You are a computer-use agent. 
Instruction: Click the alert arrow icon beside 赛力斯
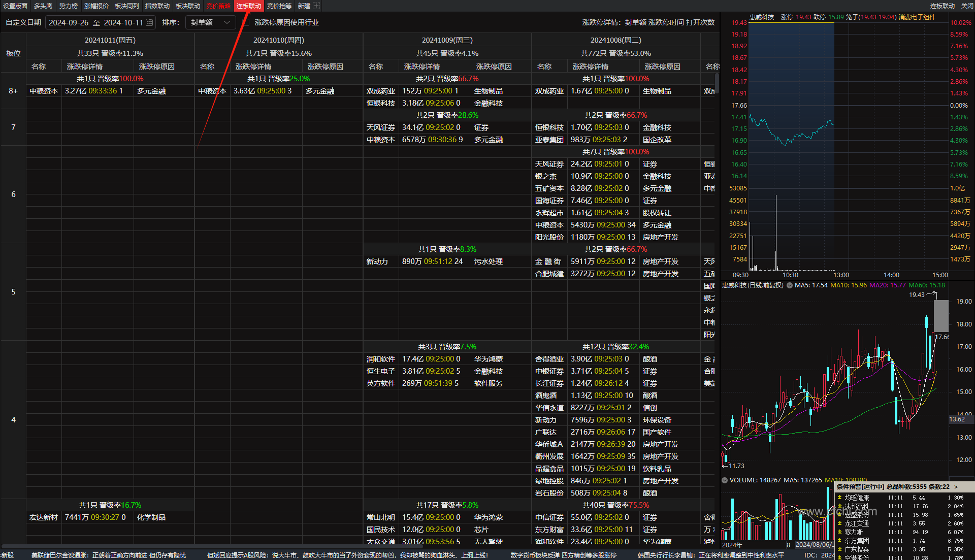click(x=840, y=532)
